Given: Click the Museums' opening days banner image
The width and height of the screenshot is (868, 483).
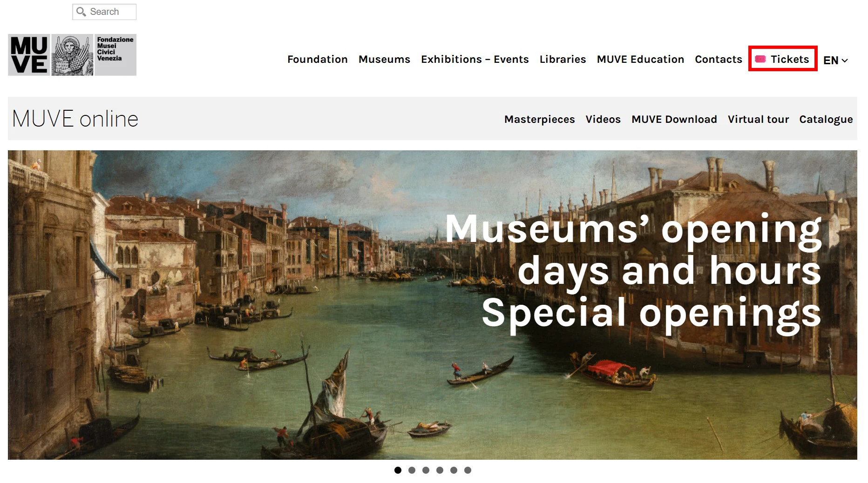Looking at the screenshot, I should click(x=432, y=305).
